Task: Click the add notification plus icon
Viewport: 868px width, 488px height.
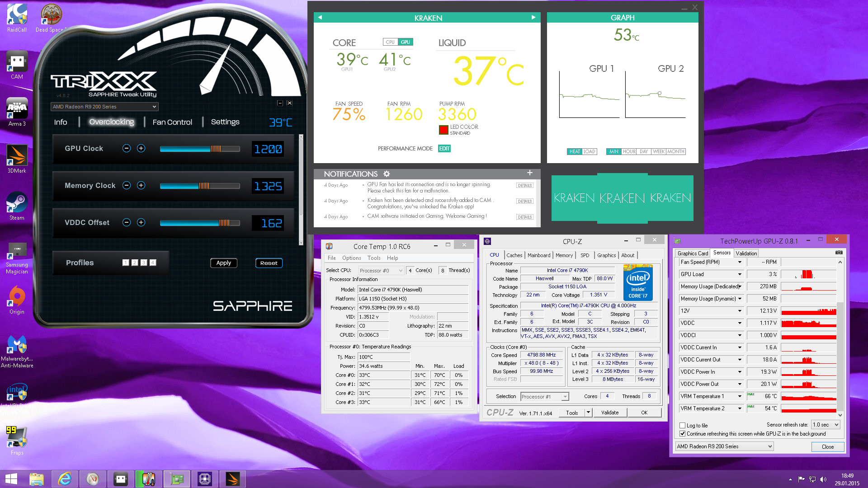Action: tap(530, 173)
